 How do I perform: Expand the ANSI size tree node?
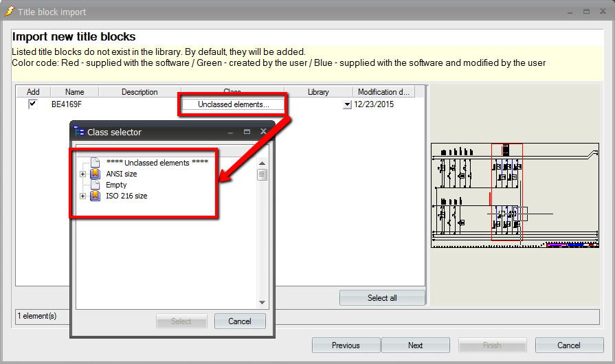pyautogui.click(x=83, y=174)
